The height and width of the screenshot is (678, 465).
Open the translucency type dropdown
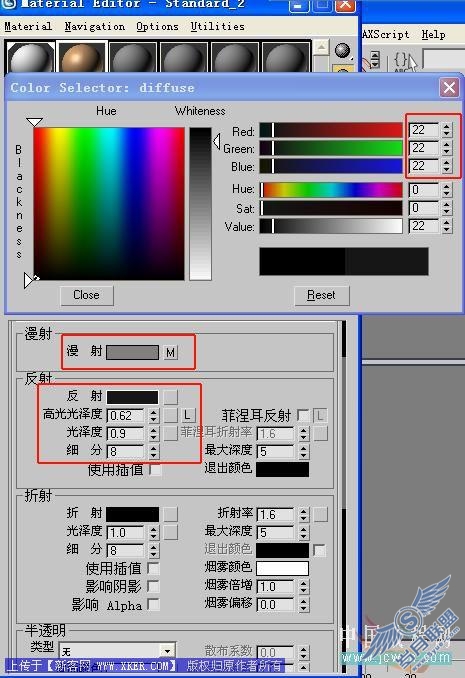tap(167, 650)
